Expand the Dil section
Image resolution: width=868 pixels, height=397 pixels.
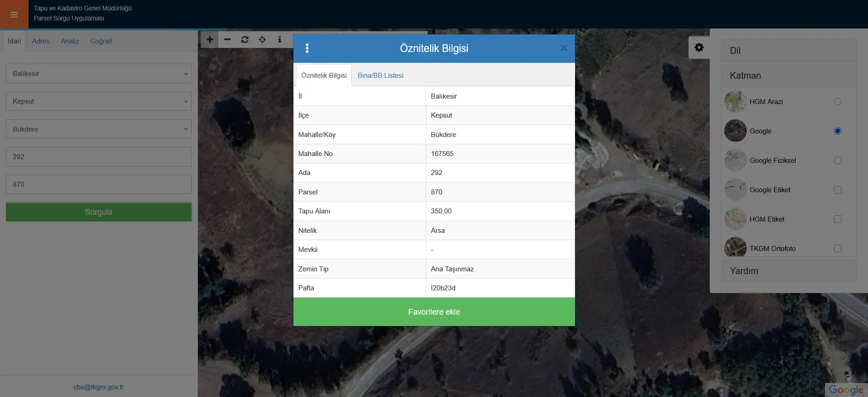pos(788,51)
